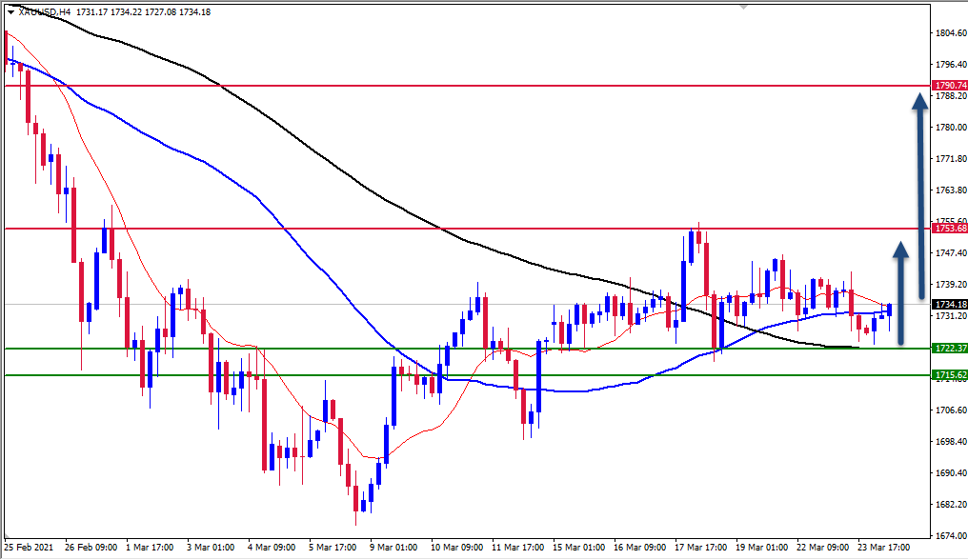
Task: Click the 11 Mar 17:00 time label
Action: coord(518,547)
